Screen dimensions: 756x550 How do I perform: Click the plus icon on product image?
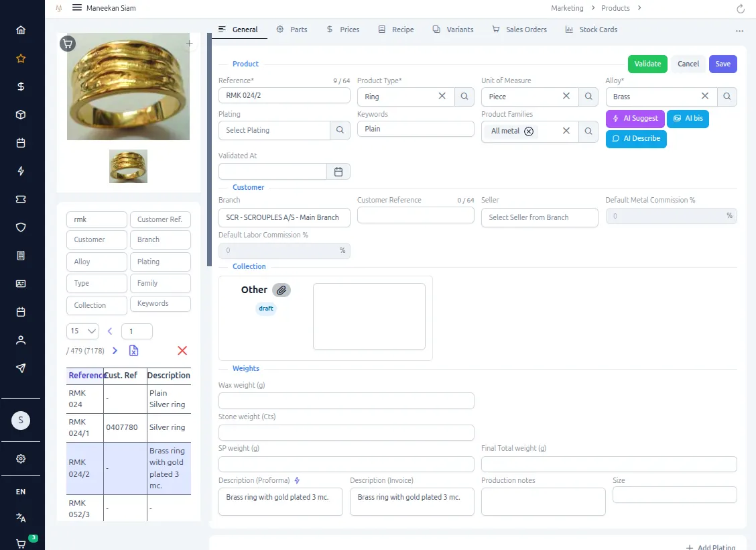[190, 44]
